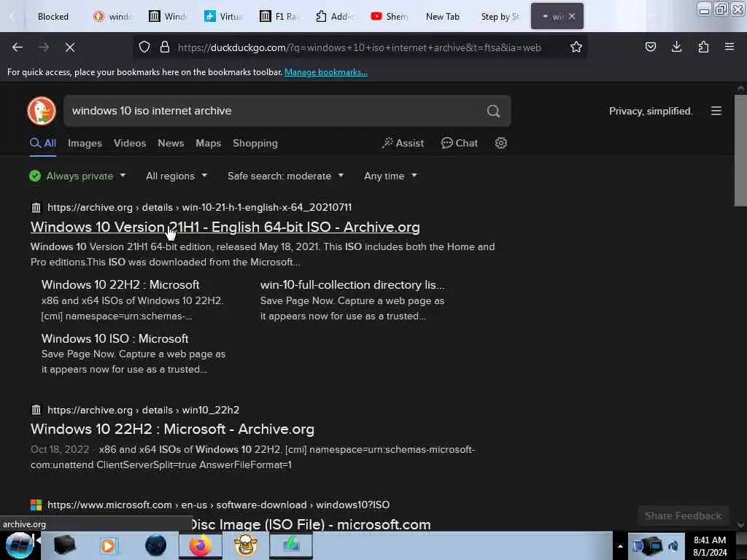
Task: Click the magnifier search submit icon
Action: [493, 111]
